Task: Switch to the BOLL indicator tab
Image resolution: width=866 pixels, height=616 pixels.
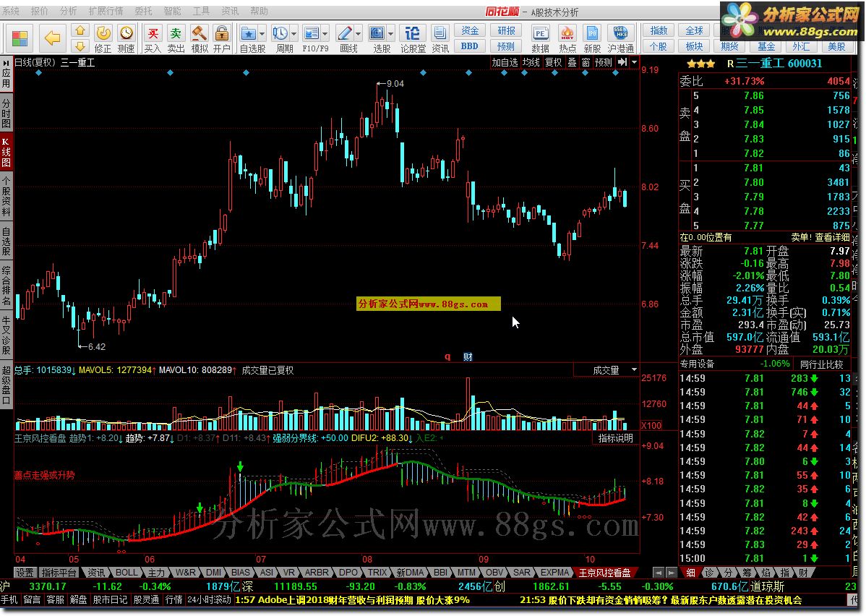Action: coord(127,573)
